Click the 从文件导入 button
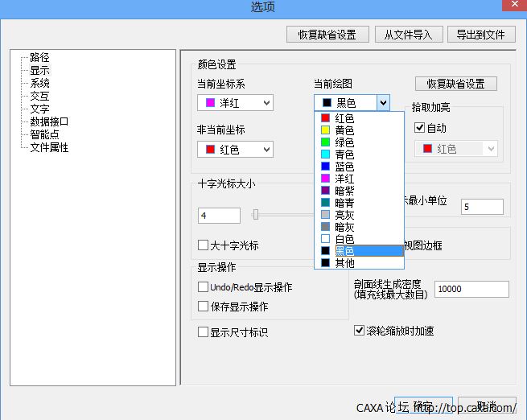The width and height of the screenshot is (527, 420). tap(408, 35)
